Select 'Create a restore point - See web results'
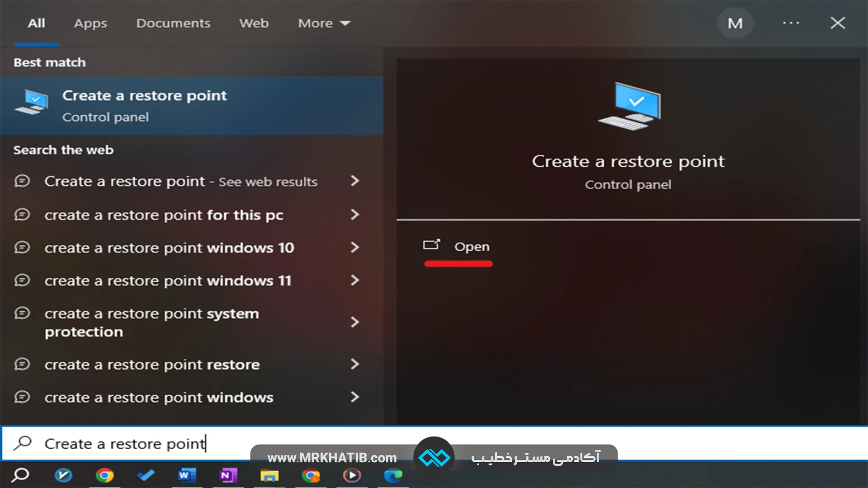This screenshot has height=488, width=868. pos(180,181)
